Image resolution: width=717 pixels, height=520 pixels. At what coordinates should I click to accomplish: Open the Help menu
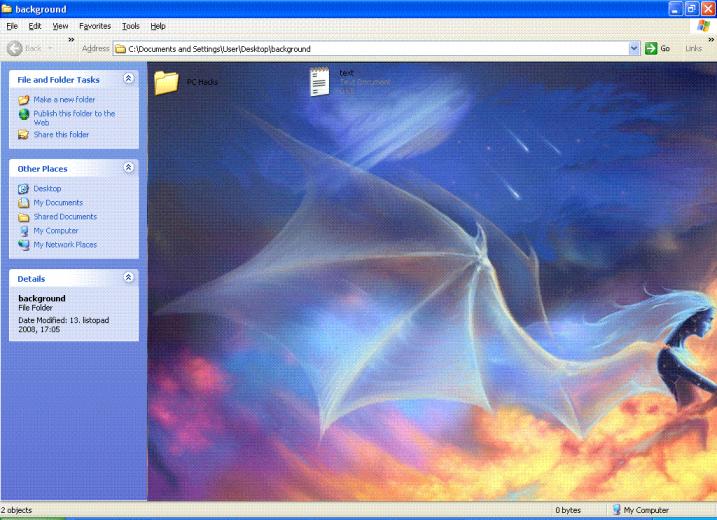[158, 26]
